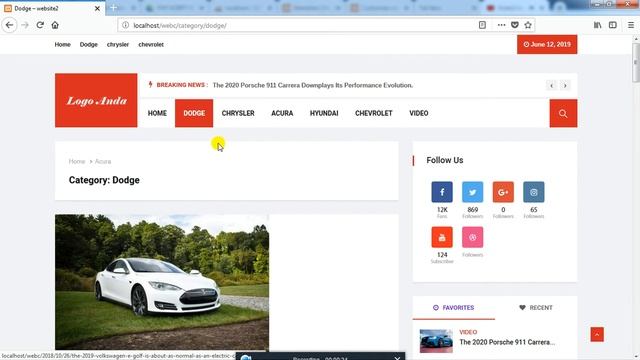
Task: Open the Twitter follow icon
Action: [x=473, y=192]
